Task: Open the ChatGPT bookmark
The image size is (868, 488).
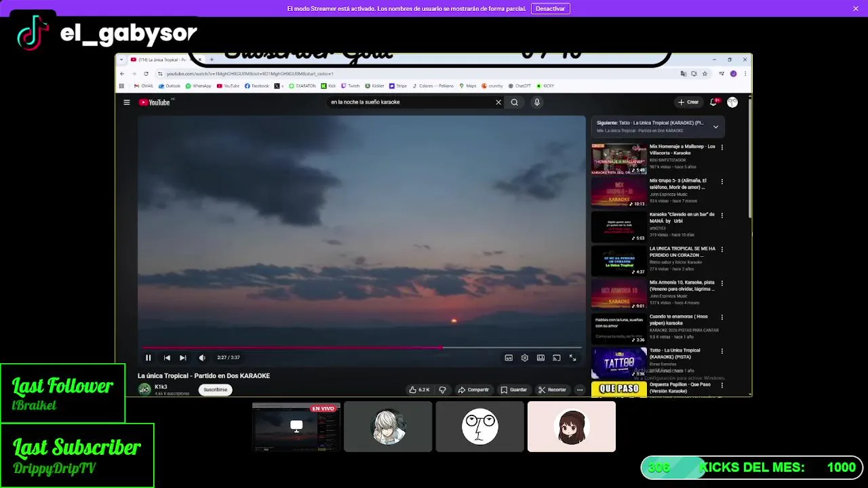Action: pyautogui.click(x=519, y=86)
